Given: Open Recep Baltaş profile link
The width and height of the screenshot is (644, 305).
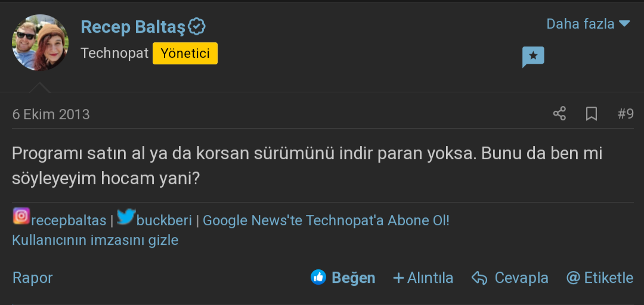Looking at the screenshot, I should (133, 27).
